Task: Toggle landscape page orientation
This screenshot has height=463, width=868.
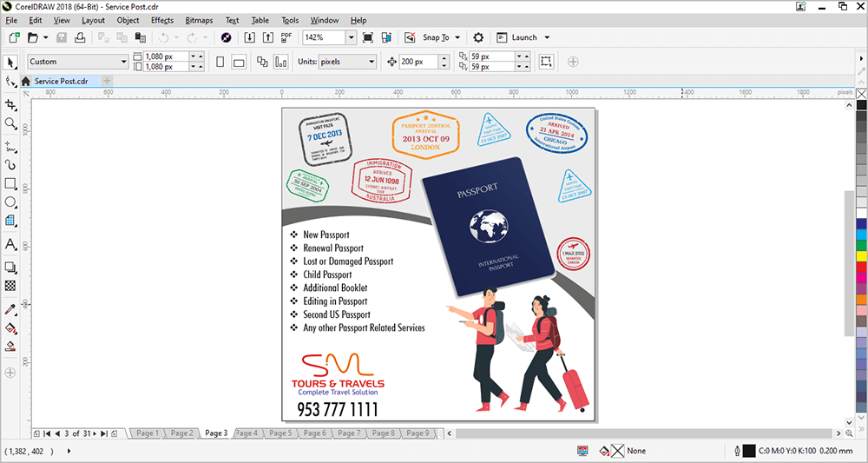Action: [x=239, y=62]
